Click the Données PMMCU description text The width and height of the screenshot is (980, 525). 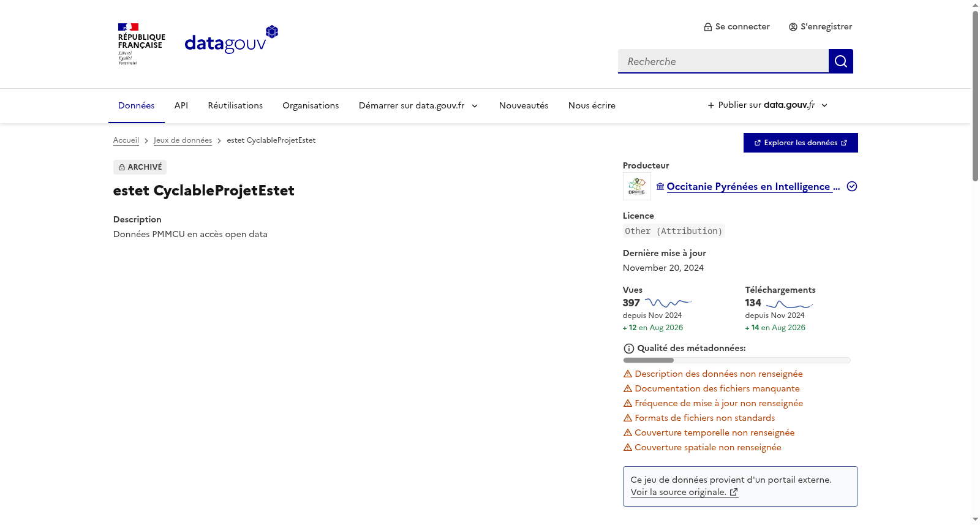190,234
